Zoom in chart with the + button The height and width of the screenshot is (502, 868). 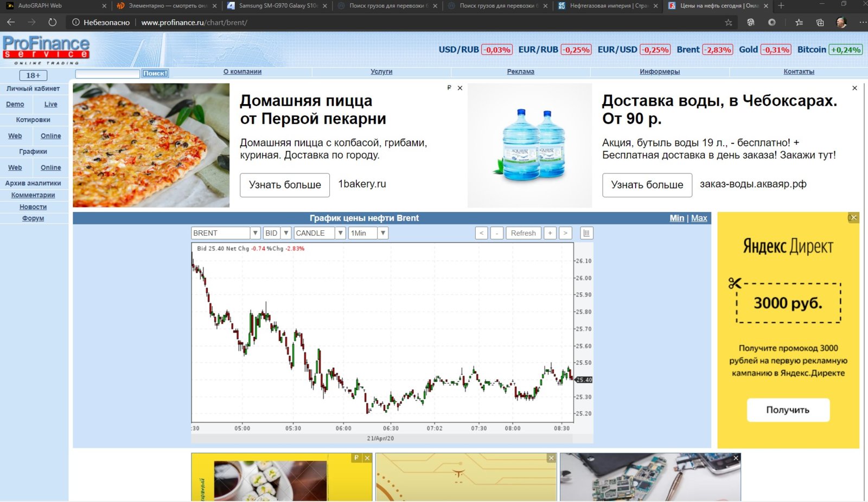(x=550, y=233)
